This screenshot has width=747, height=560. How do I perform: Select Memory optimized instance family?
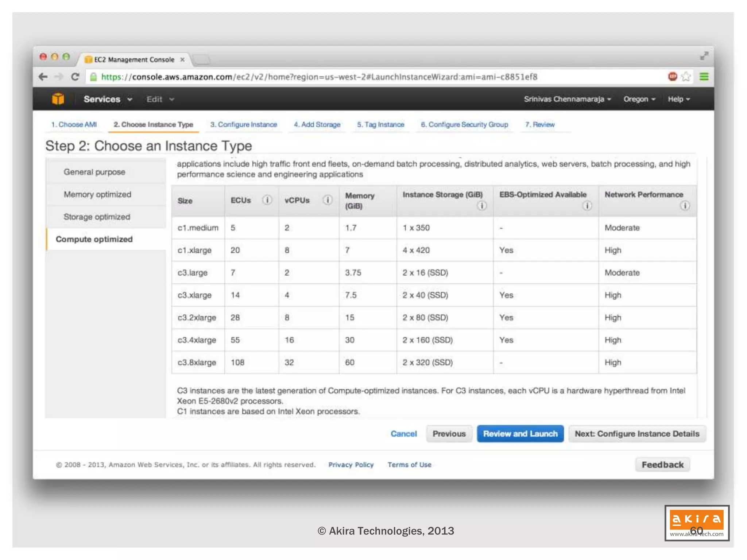(97, 194)
